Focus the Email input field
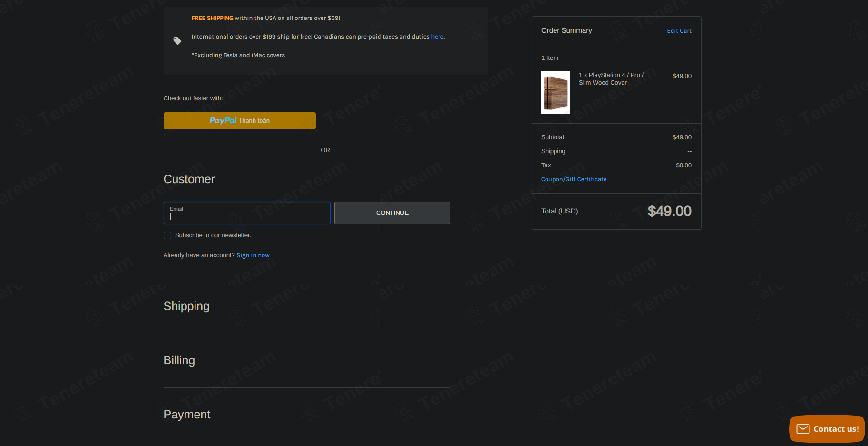Image resolution: width=868 pixels, height=446 pixels. 247,213
